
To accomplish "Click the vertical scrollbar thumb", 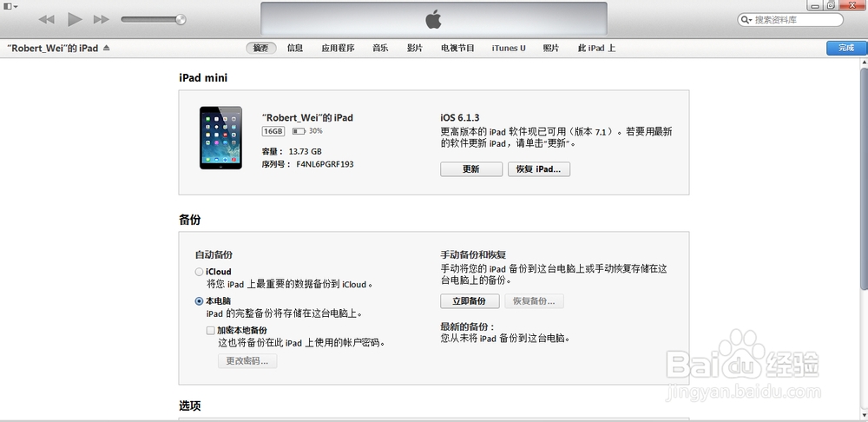I will pyautogui.click(x=864, y=177).
